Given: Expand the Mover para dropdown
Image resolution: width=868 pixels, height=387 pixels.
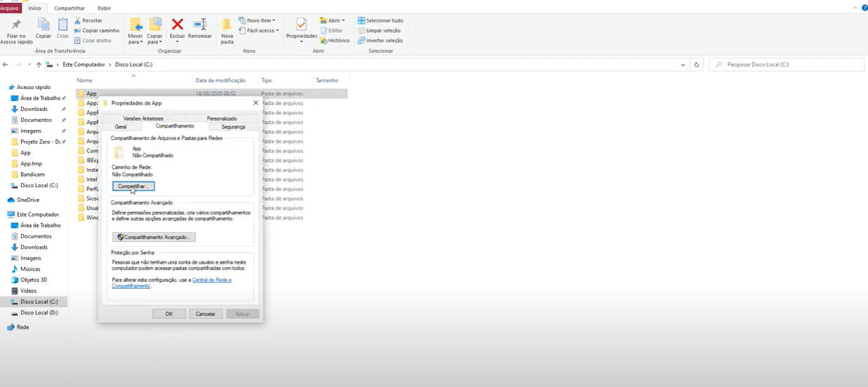Looking at the screenshot, I should point(135,41).
